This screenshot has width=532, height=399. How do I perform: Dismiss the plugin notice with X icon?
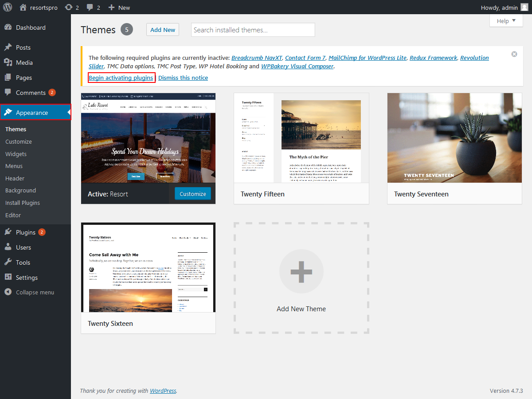(514, 54)
